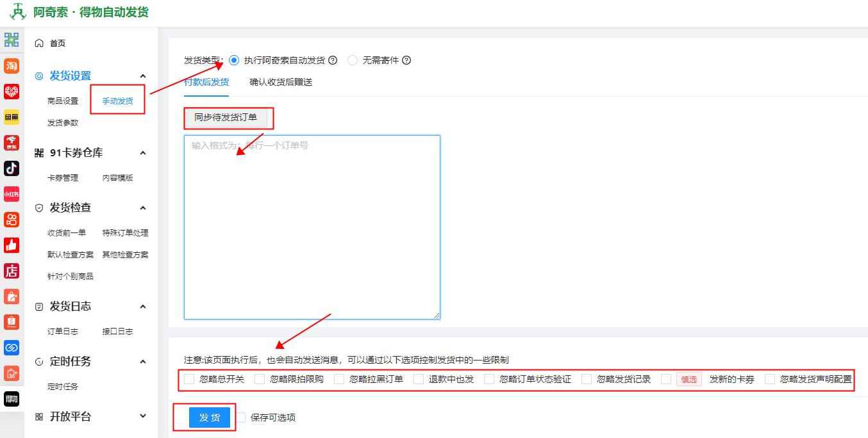
Task: Expand the 开放平台 section chevron
Action: coord(143,416)
